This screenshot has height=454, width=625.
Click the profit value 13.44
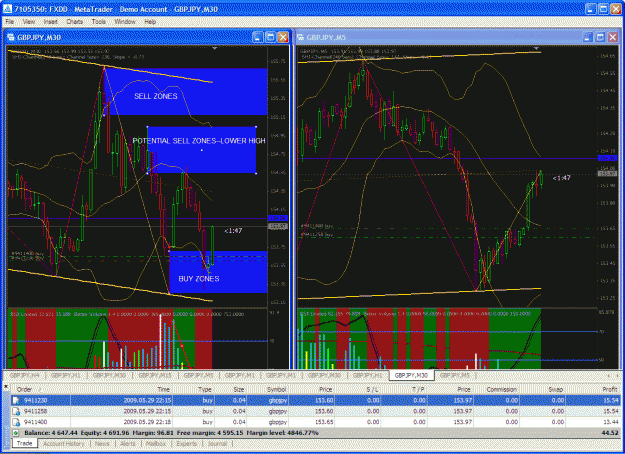coord(612,422)
